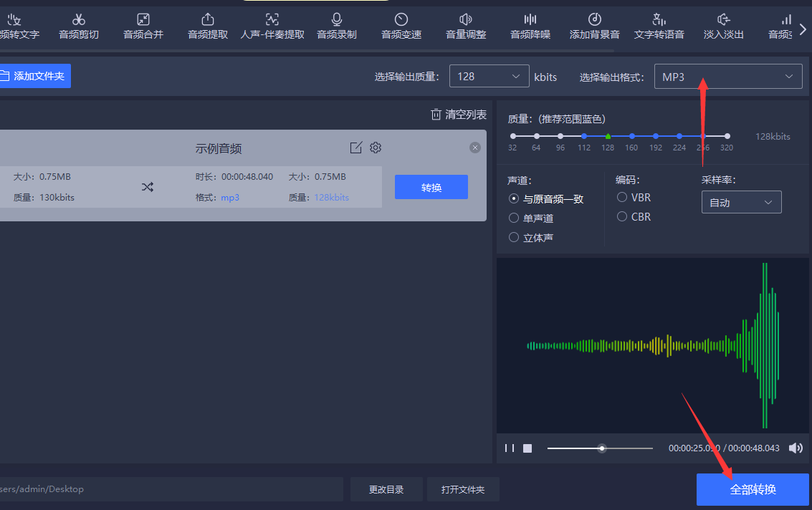Choose VBR encoding
The height and width of the screenshot is (510, 812).
(x=634, y=197)
